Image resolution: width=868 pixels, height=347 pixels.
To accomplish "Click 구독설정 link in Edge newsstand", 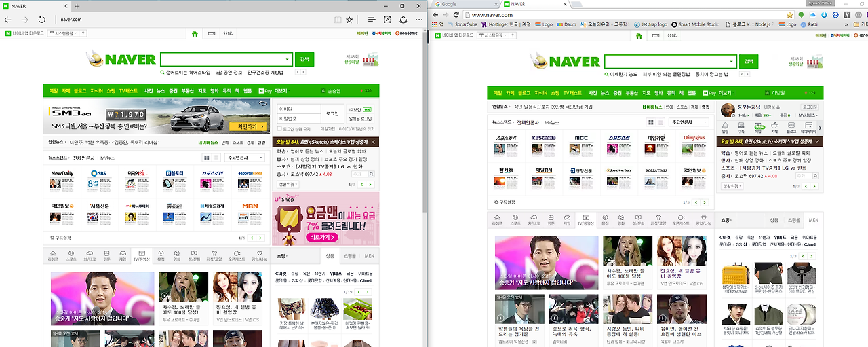I will click(x=60, y=238).
